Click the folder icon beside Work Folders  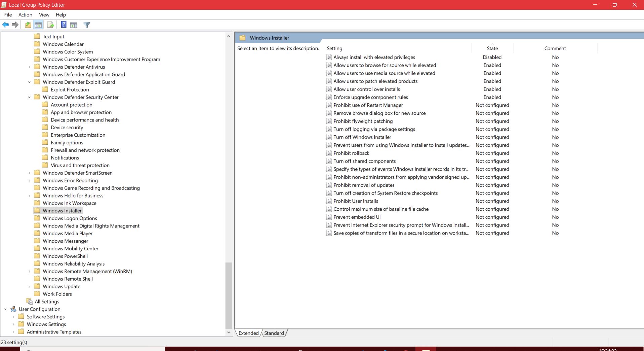point(37,293)
